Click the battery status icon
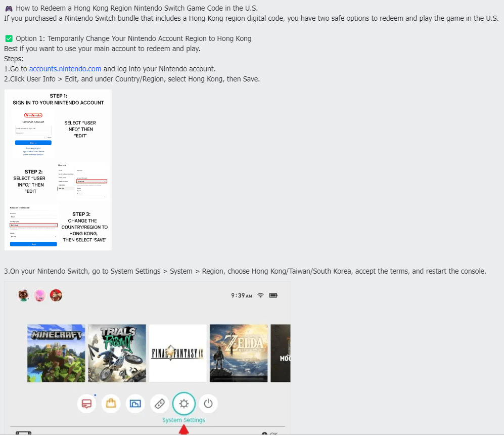Viewport: 504px width, 436px height. (273, 295)
